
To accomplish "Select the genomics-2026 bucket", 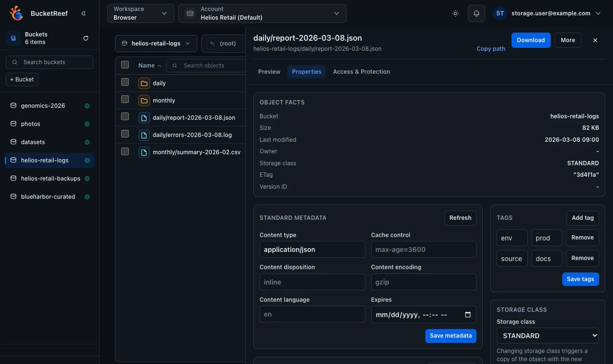I will click(x=50, y=105).
